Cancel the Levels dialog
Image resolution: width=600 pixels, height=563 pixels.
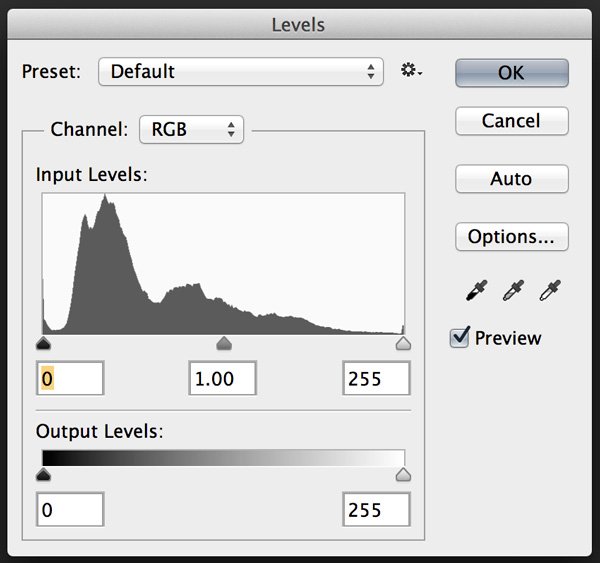[512, 121]
